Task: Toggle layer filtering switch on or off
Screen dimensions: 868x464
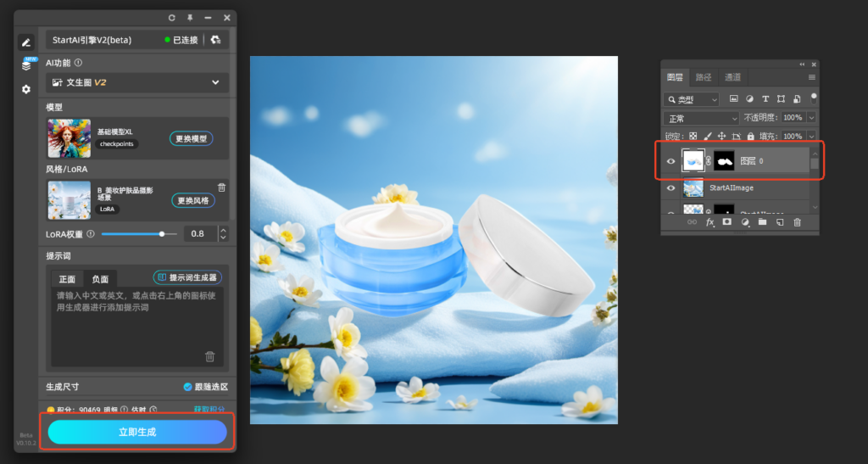Action: 813,98
